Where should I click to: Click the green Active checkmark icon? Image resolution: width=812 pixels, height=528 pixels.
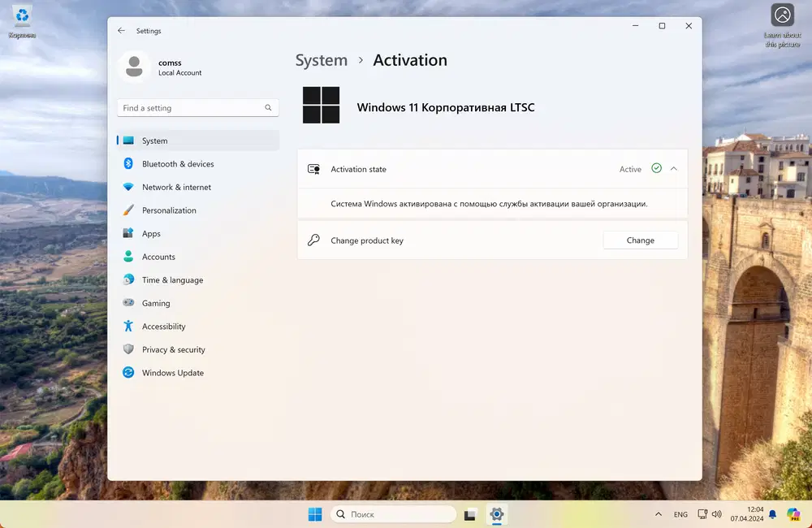coord(657,168)
